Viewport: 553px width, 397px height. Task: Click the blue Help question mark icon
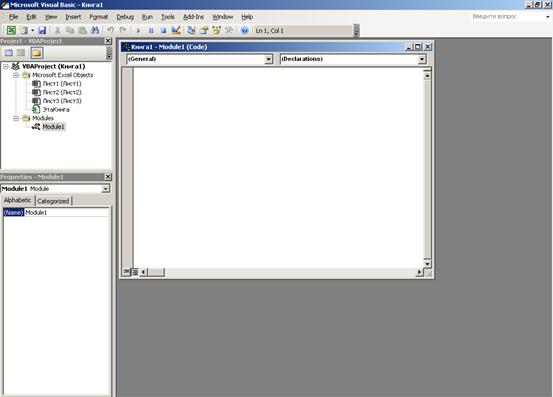click(244, 31)
